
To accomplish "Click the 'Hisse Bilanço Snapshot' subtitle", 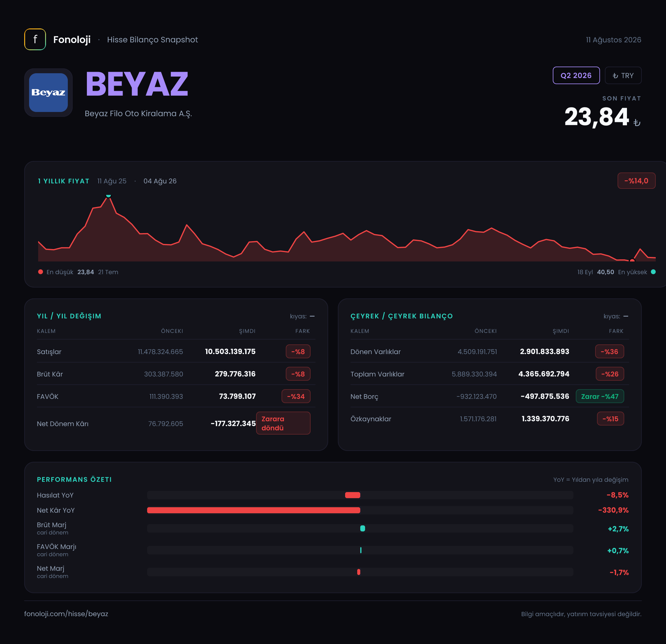I will coord(152,40).
